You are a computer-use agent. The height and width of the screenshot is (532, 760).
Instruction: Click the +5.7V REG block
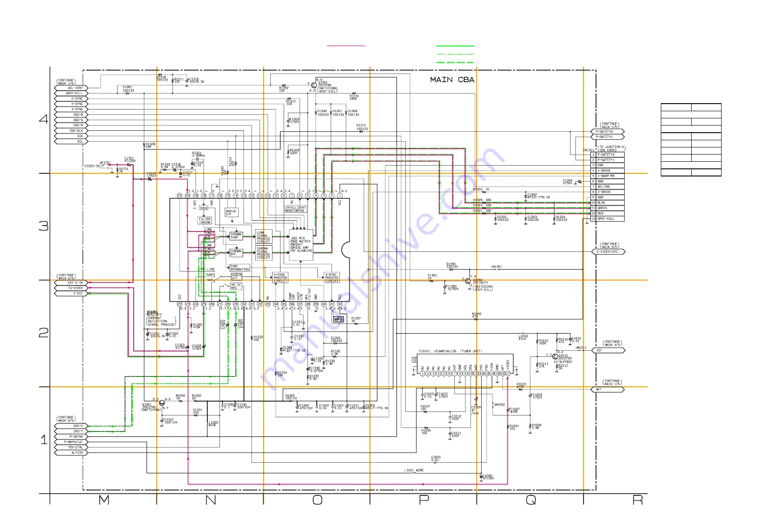[x=236, y=286]
